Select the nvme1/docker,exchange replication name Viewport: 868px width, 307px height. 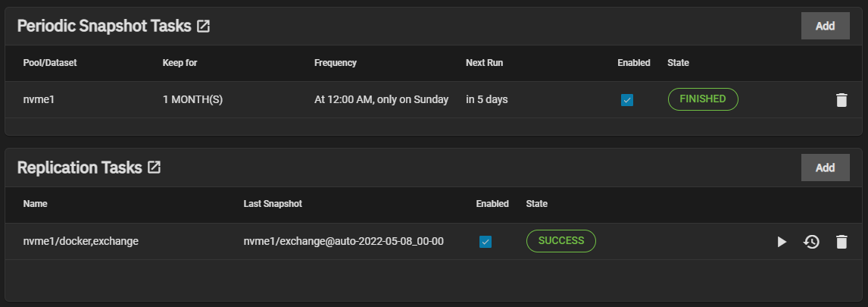(80, 241)
